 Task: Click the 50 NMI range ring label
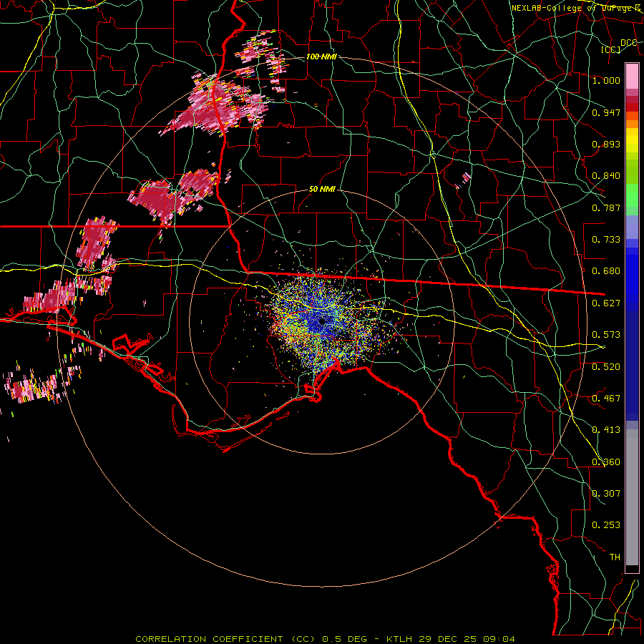(322, 190)
